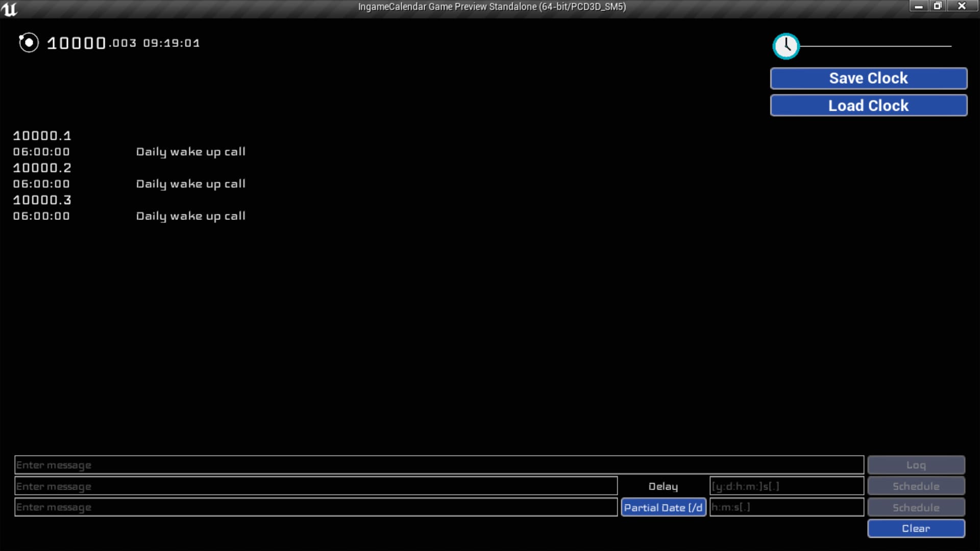
Task: Click the top Enter message input field
Action: point(438,464)
